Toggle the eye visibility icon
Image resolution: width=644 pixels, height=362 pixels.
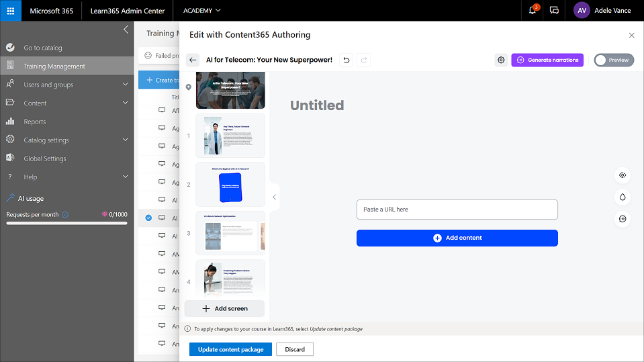pos(623,175)
